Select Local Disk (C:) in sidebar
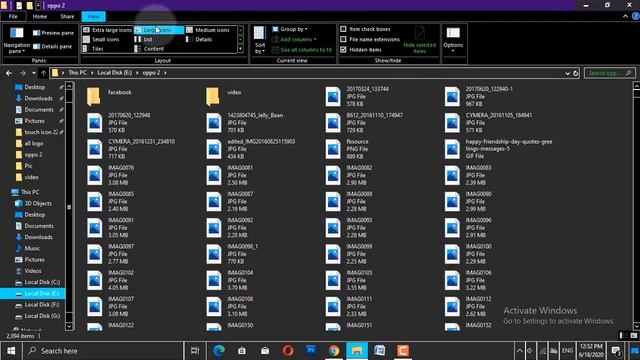Viewport: 640px width, 360px height. coord(38,282)
